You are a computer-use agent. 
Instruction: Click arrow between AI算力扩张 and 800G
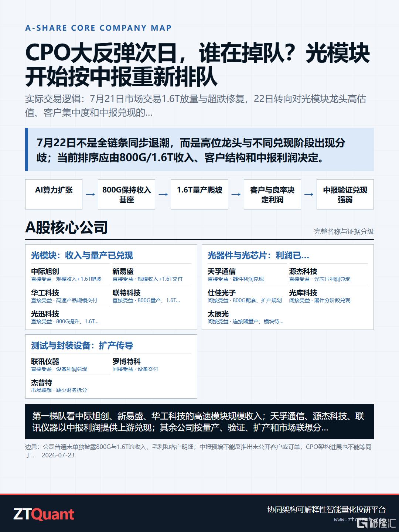pos(90,194)
